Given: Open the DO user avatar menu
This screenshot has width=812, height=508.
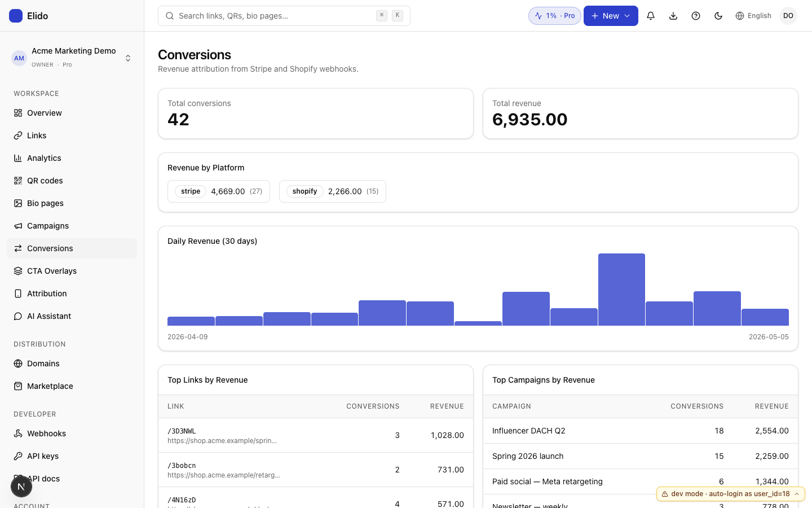Looking at the screenshot, I should (x=788, y=16).
